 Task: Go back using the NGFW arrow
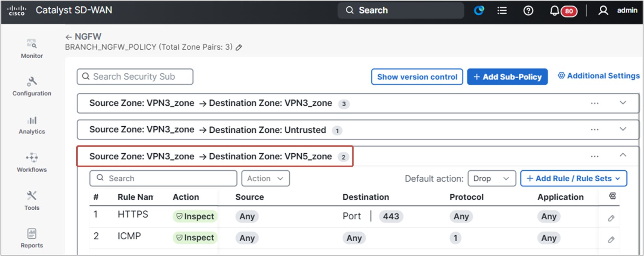coord(68,37)
